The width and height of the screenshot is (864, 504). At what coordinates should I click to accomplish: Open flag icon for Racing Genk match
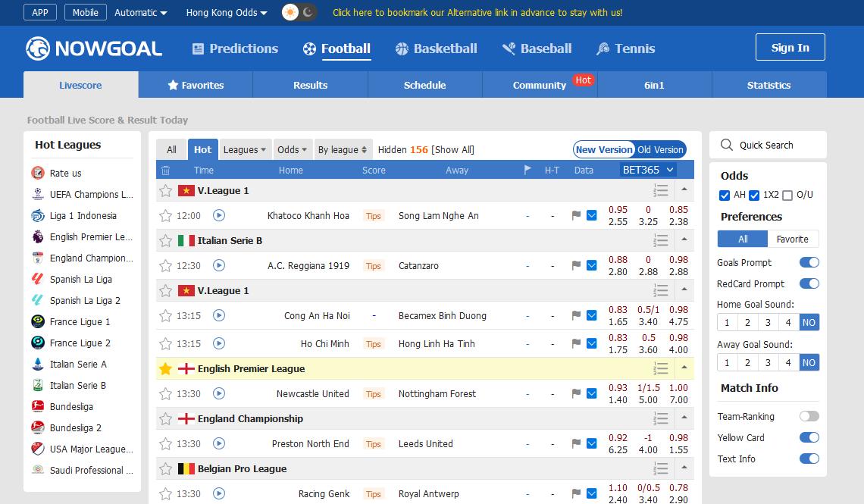coord(576,493)
